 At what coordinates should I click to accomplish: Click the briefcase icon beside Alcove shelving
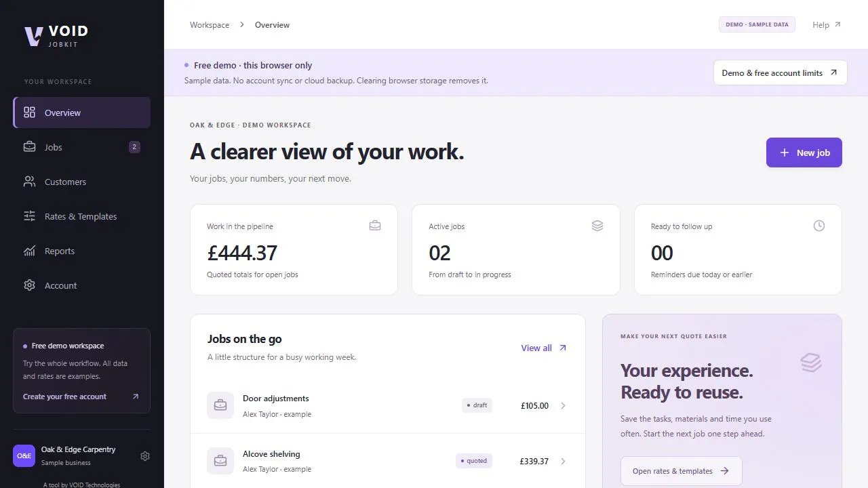tap(220, 461)
